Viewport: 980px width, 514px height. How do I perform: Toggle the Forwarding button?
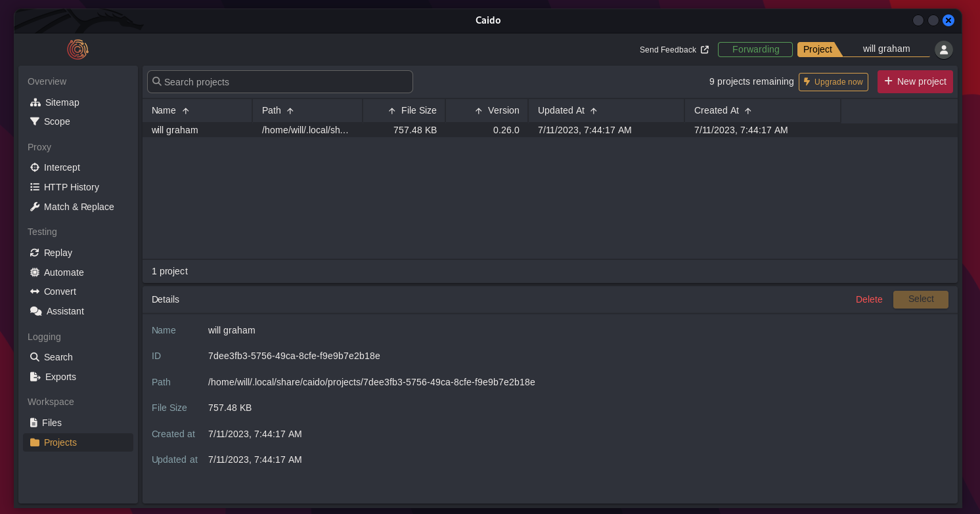coord(755,49)
